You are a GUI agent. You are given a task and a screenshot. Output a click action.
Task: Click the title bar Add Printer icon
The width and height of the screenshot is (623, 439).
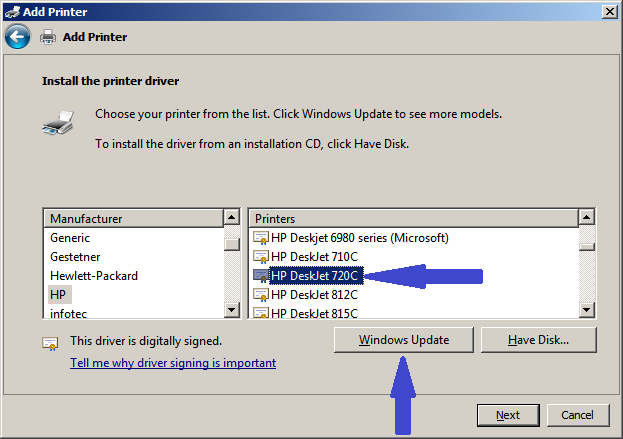coord(12,12)
